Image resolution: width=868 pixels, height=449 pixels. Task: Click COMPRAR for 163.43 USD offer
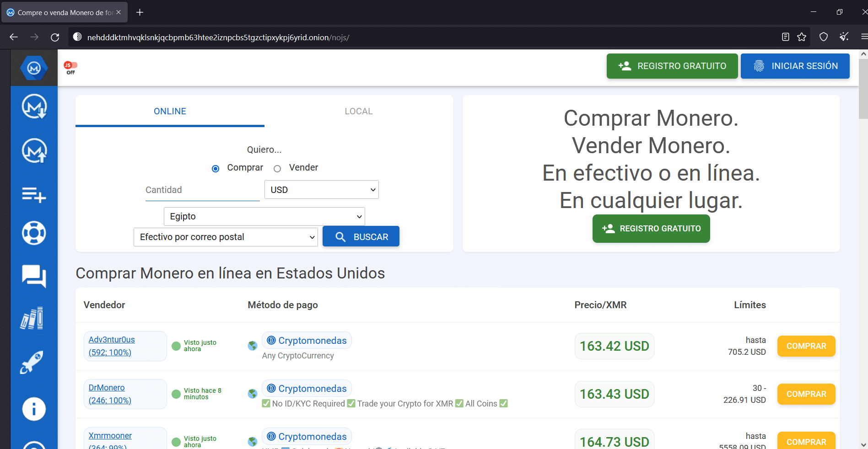(806, 394)
